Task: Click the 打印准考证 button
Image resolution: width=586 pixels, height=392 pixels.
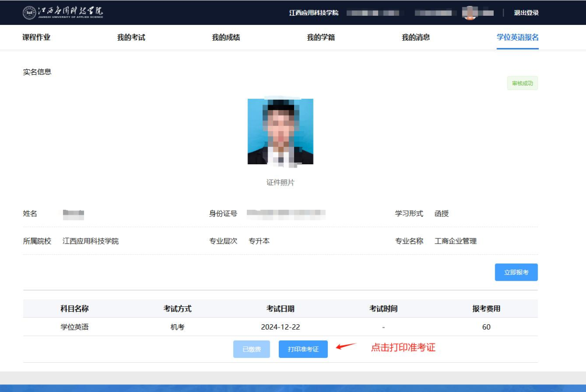Action: (303, 349)
